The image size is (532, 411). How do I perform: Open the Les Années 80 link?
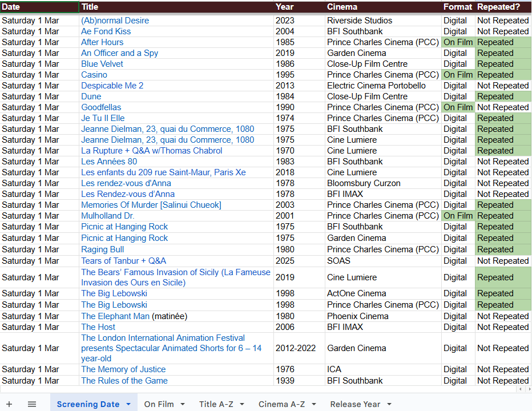point(109,162)
